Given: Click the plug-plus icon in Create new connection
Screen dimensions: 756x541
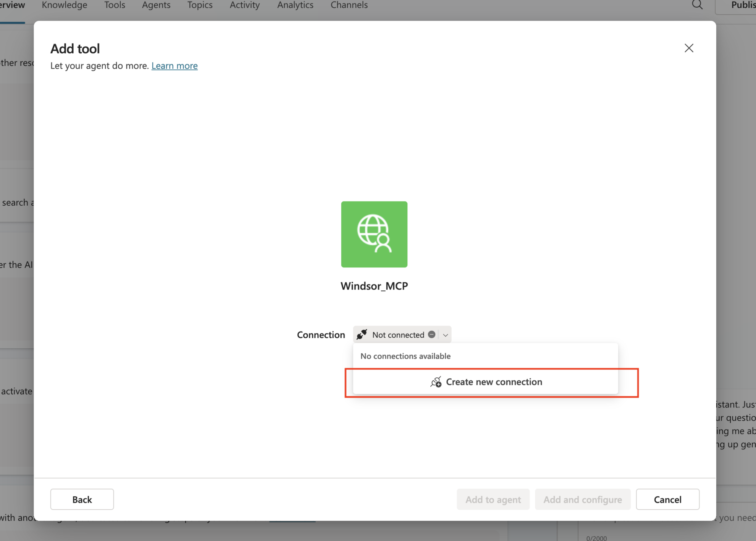Looking at the screenshot, I should [x=436, y=382].
